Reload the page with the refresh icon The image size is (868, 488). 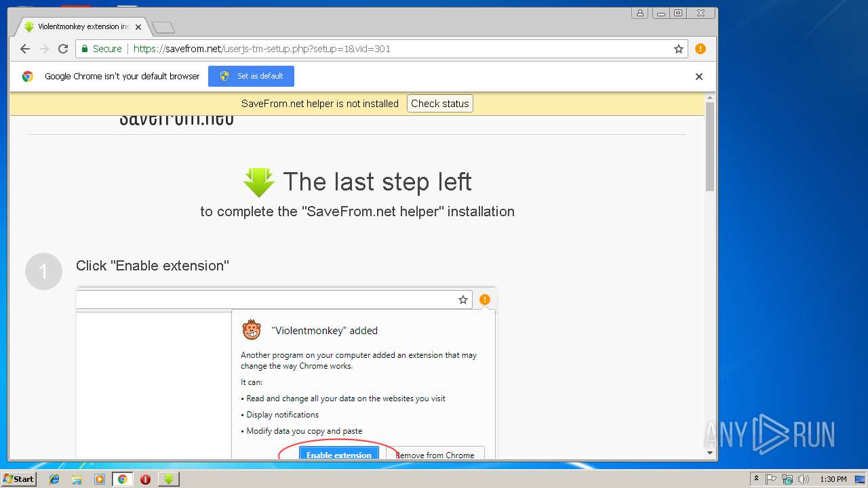point(63,49)
